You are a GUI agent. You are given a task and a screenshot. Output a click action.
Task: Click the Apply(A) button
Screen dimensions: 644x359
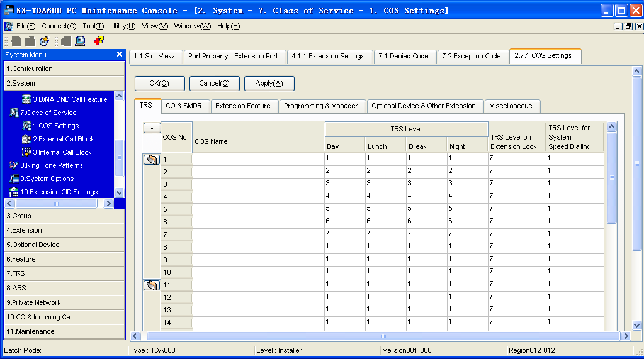click(269, 83)
